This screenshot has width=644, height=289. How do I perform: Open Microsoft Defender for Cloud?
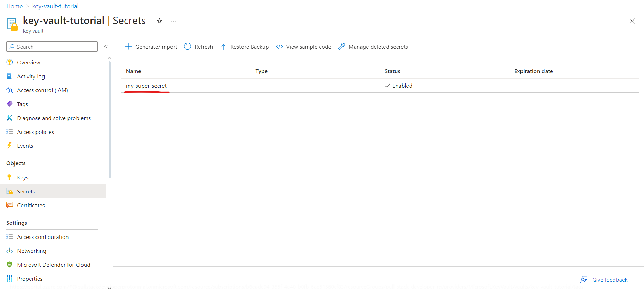54,265
